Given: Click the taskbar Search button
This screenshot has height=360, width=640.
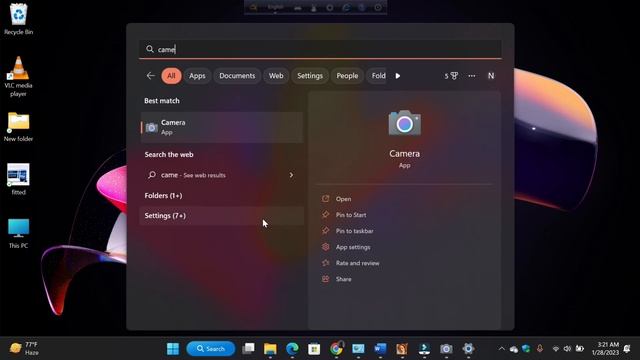Looking at the screenshot, I should tap(211, 349).
